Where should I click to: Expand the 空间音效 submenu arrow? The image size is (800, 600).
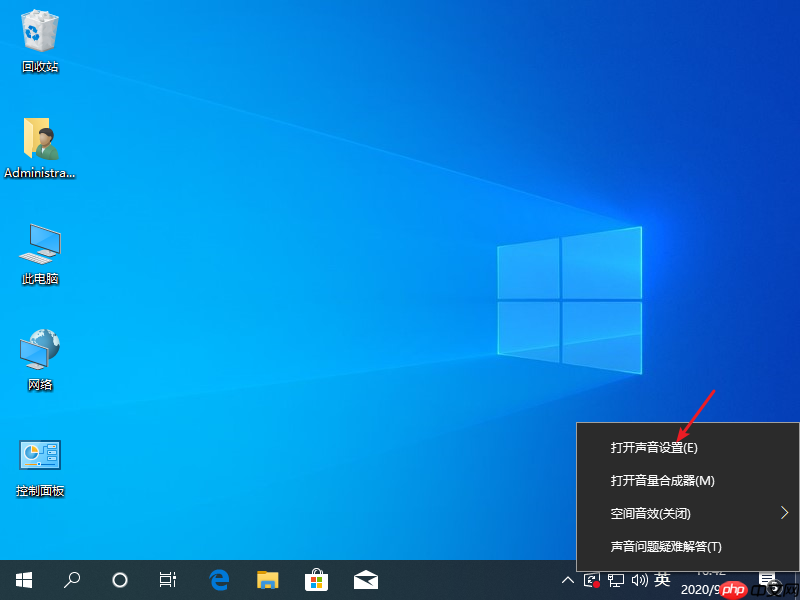tap(785, 513)
